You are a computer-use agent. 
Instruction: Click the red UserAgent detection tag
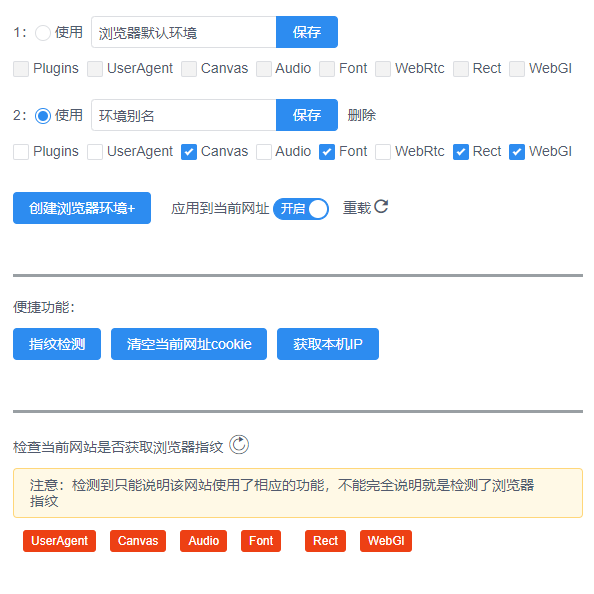coord(59,541)
